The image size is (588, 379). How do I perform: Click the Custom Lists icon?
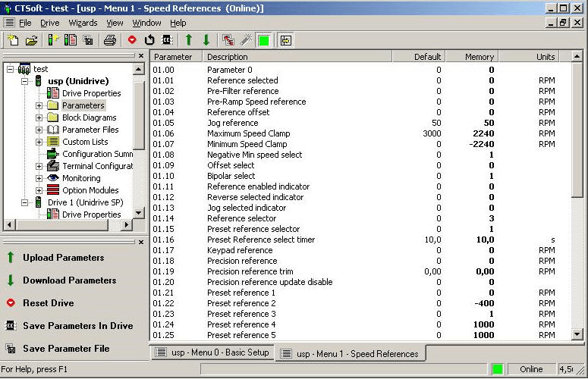(53, 142)
